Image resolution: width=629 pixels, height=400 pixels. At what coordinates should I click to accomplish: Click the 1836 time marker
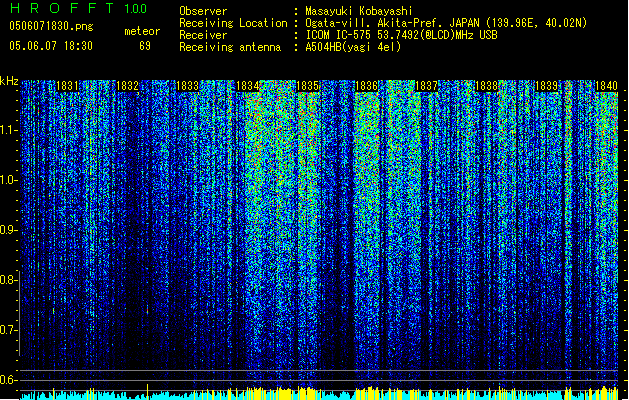coord(367,86)
